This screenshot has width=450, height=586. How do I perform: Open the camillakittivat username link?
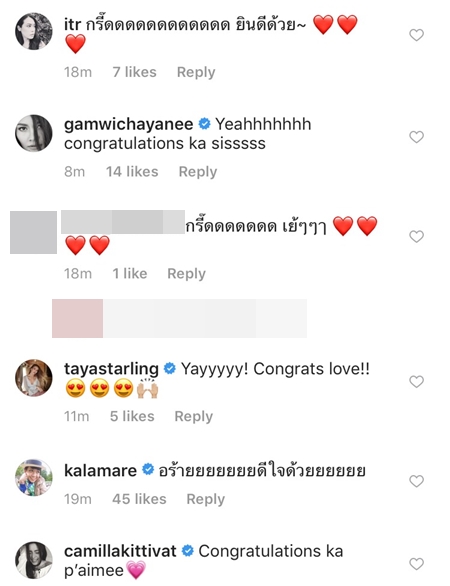point(120,551)
